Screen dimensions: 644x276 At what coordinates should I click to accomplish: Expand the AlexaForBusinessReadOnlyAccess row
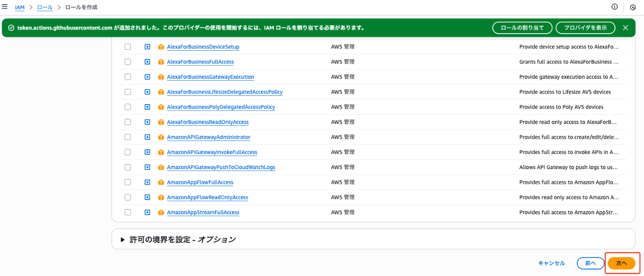click(x=147, y=122)
